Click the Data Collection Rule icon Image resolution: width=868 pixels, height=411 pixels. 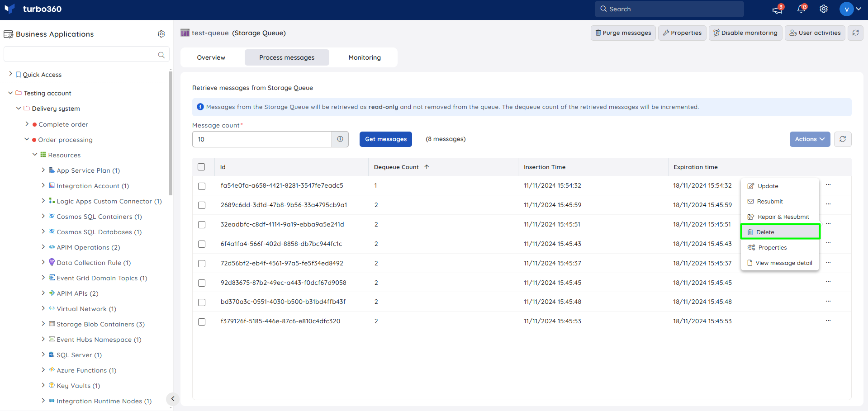point(52,262)
